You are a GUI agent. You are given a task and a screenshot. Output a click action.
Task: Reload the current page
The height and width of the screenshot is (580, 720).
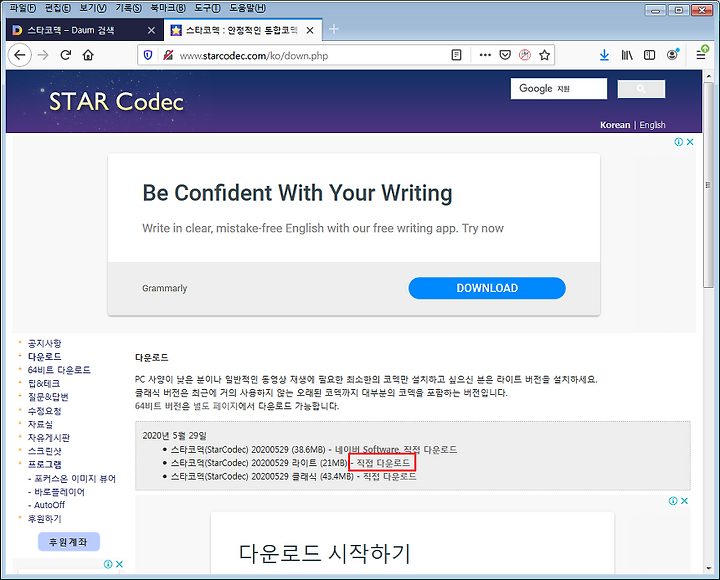coord(66,56)
